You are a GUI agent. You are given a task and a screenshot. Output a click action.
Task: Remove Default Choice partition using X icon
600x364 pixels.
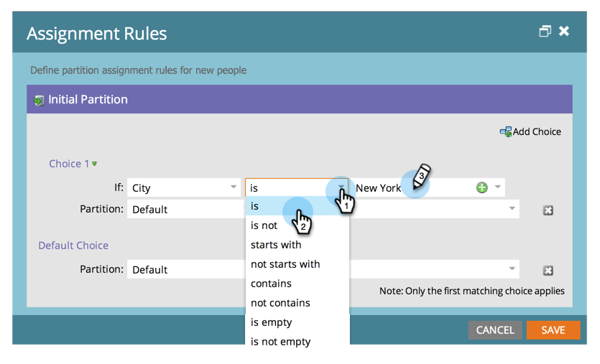(x=548, y=271)
